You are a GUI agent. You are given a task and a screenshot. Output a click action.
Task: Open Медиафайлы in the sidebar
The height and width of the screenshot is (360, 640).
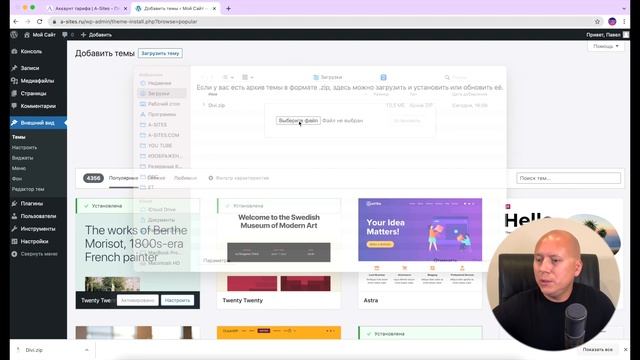point(38,80)
